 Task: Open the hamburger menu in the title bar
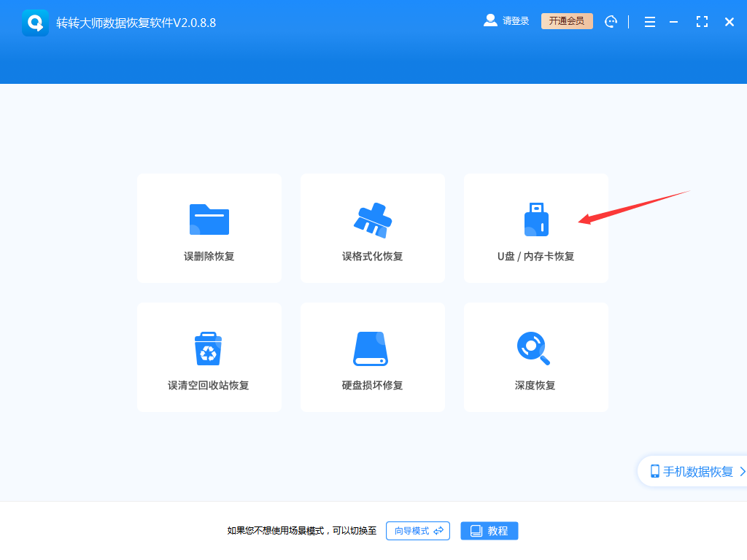pos(649,21)
